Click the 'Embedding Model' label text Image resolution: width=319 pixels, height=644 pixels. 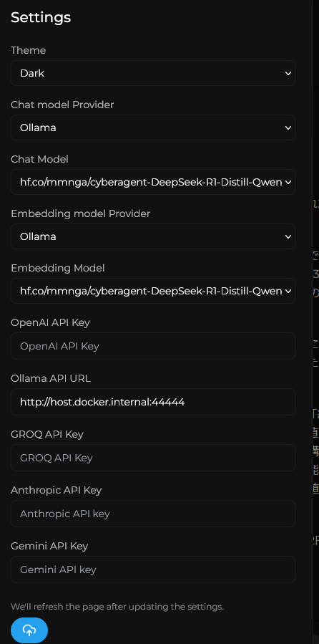pyautogui.click(x=58, y=268)
